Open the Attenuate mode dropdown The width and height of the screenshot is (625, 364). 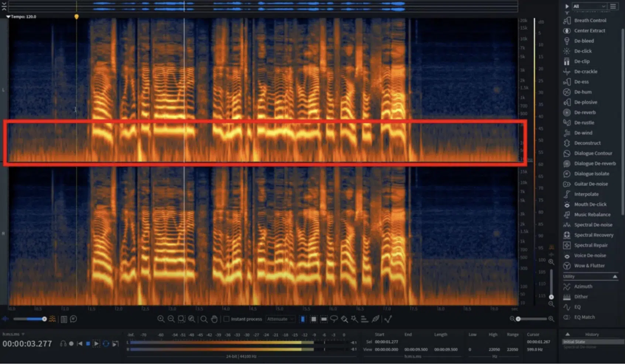(280, 319)
